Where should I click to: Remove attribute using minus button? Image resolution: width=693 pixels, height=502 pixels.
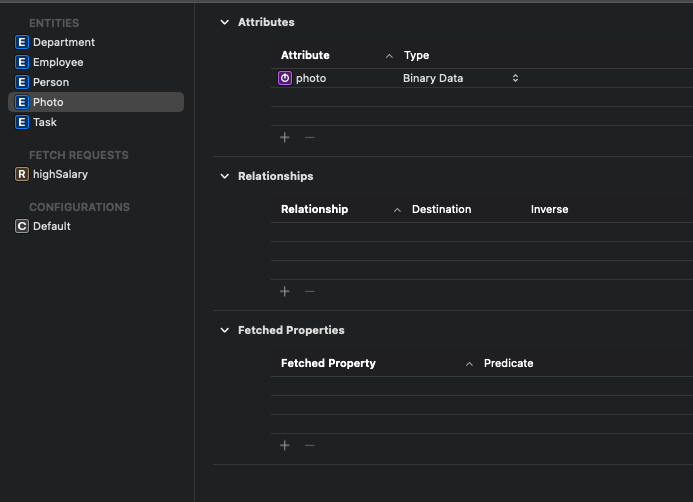(x=309, y=137)
